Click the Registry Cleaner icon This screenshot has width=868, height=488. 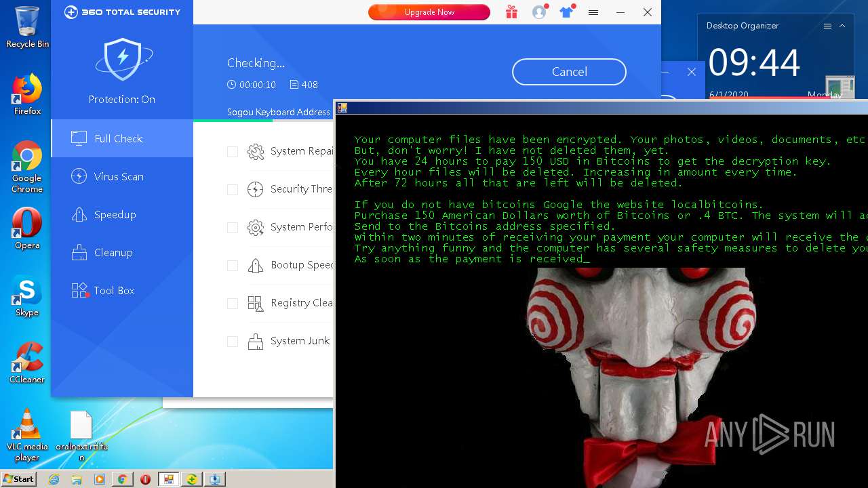pyautogui.click(x=256, y=304)
